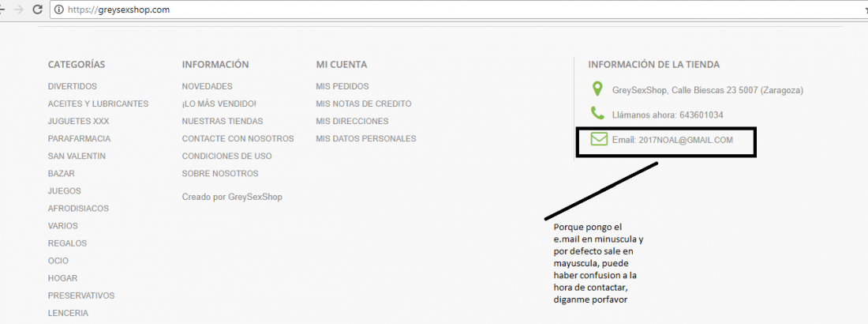Click the browser forward arrow

pyautogui.click(x=19, y=9)
